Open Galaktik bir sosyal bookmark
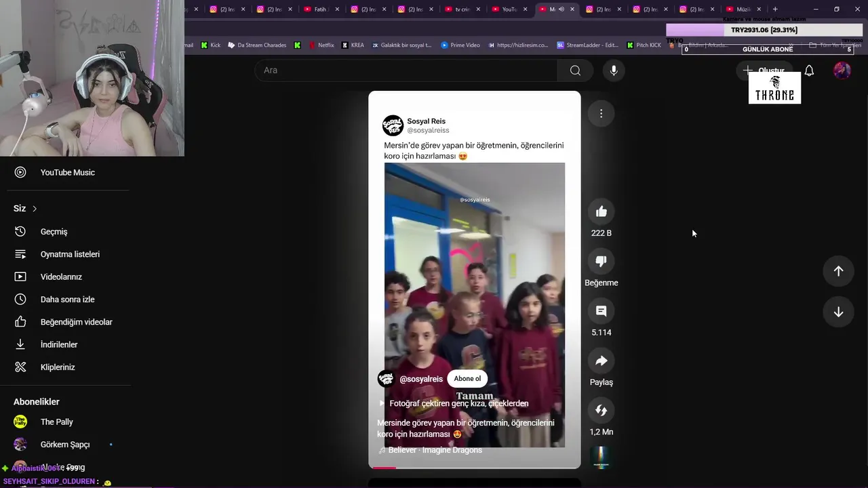Viewport: 868px width, 488px height. [401, 45]
